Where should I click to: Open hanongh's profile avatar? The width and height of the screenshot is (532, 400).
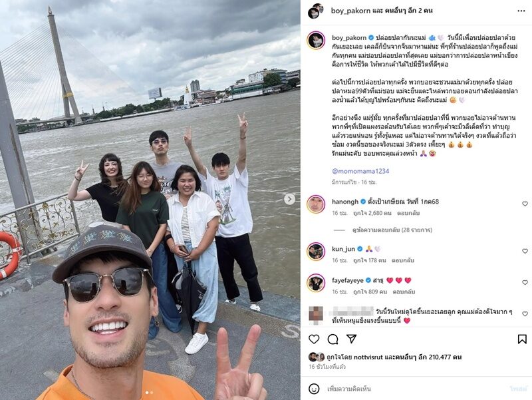point(316,204)
